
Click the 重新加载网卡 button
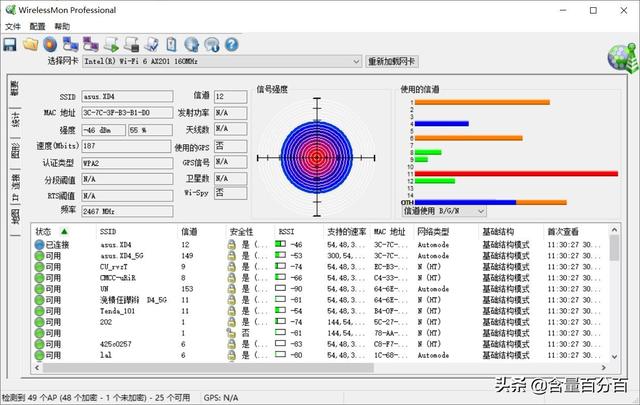391,61
